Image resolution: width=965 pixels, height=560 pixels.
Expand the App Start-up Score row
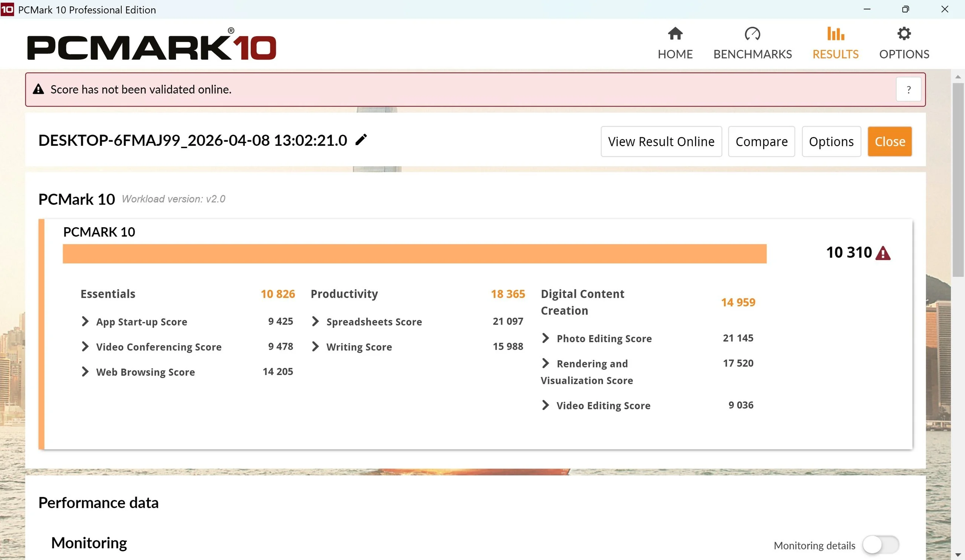pyautogui.click(x=85, y=321)
